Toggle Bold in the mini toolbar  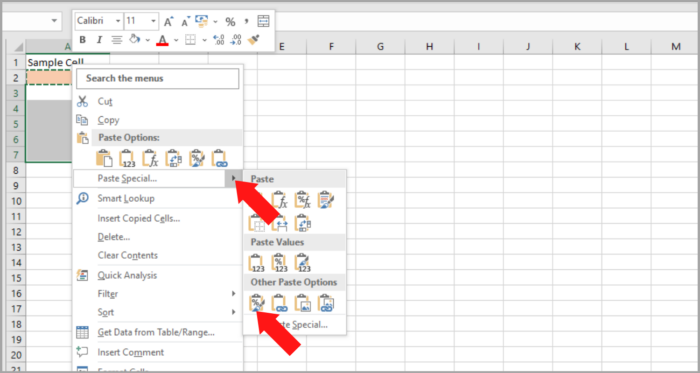83,40
